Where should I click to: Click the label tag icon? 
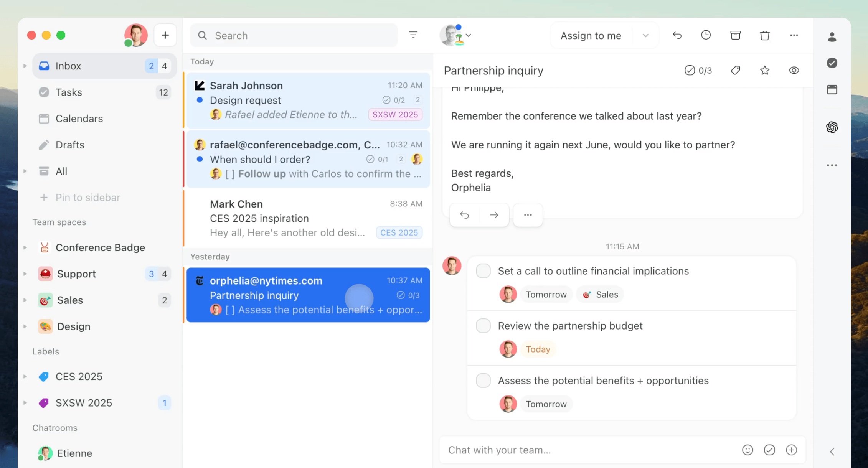click(x=735, y=70)
